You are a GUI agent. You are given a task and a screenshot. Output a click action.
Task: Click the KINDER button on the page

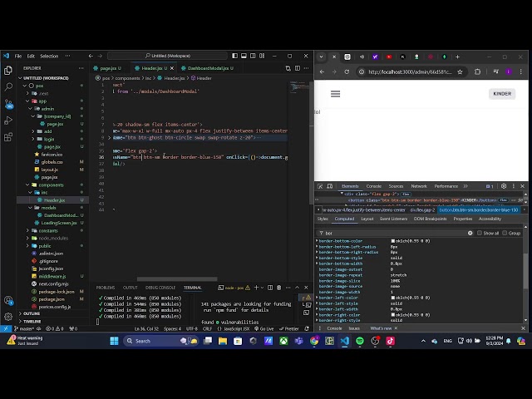coord(502,94)
